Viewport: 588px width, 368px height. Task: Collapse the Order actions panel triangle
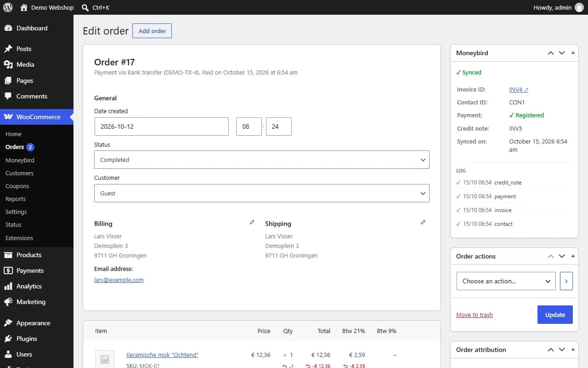tap(573, 256)
